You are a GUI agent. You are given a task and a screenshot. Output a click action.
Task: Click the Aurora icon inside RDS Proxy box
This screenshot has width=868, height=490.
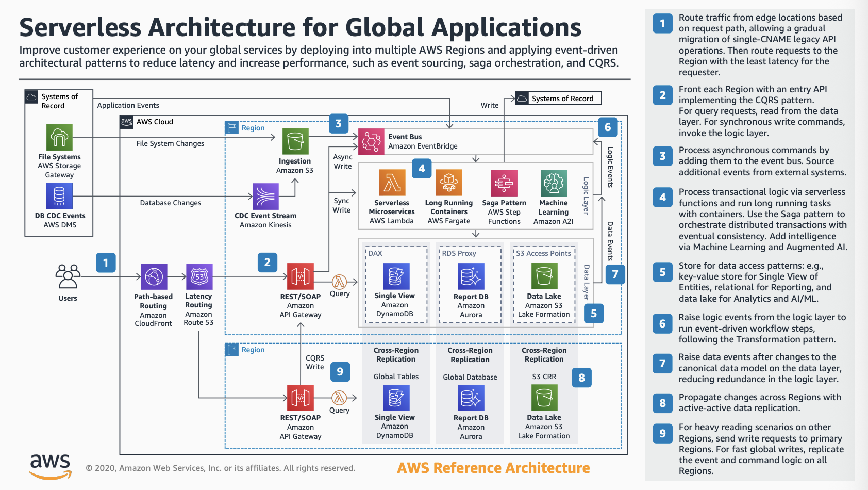click(x=471, y=276)
